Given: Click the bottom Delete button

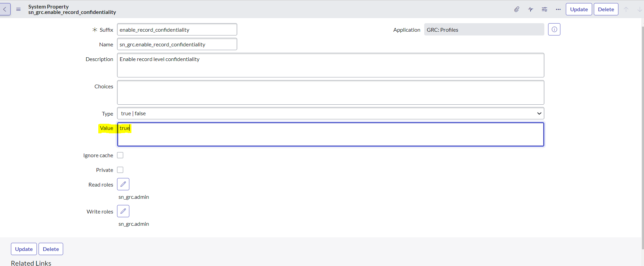Looking at the screenshot, I should tap(51, 249).
